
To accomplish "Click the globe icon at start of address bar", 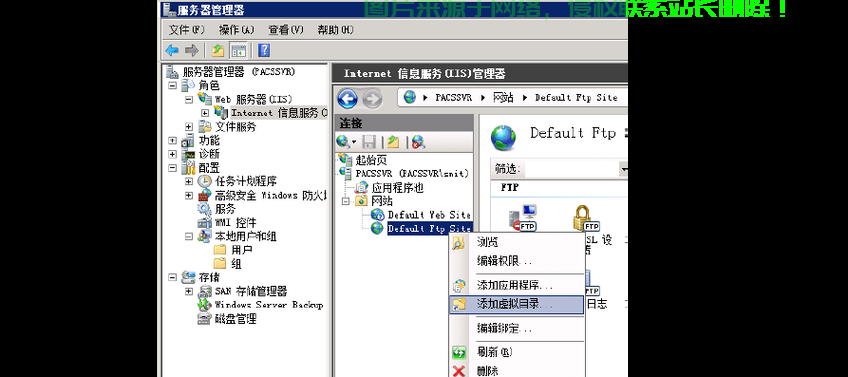I will tap(410, 98).
